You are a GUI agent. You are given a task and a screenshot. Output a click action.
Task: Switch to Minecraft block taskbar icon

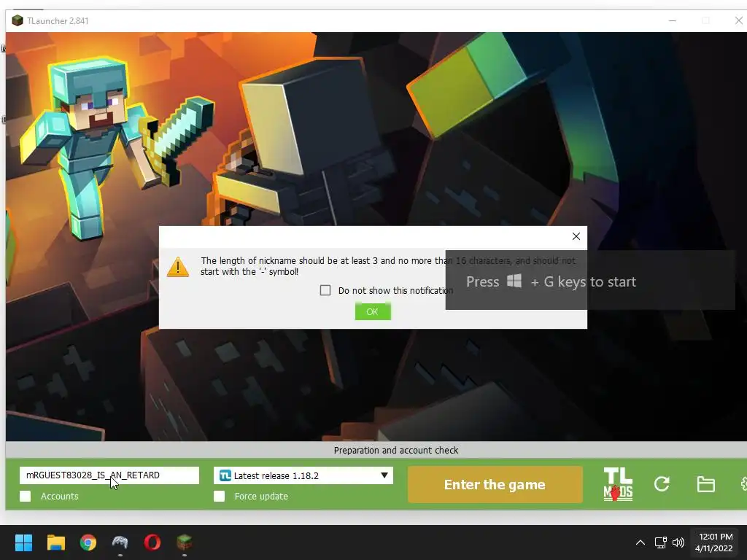185,542
